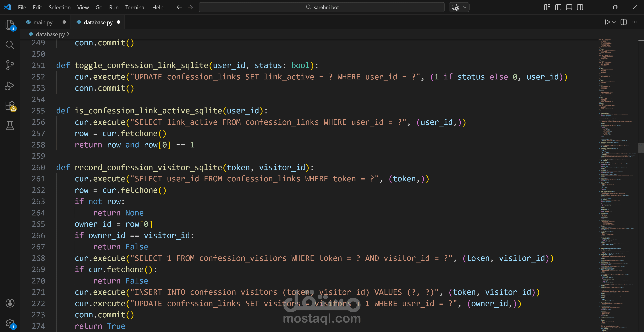This screenshot has height=332, width=644.
Task: Click function name is_confession_link_active_sqlite
Action: point(148,111)
